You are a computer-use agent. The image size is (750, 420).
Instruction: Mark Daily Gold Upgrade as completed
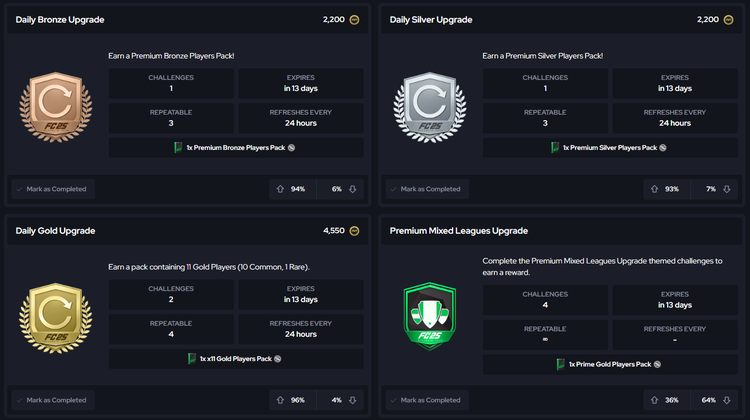click(51, 400)
